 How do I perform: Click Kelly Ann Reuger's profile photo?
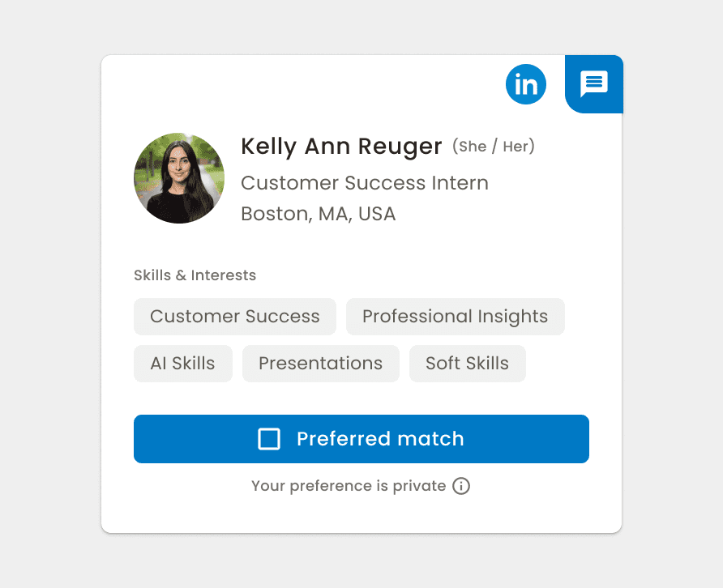(178, 178)
